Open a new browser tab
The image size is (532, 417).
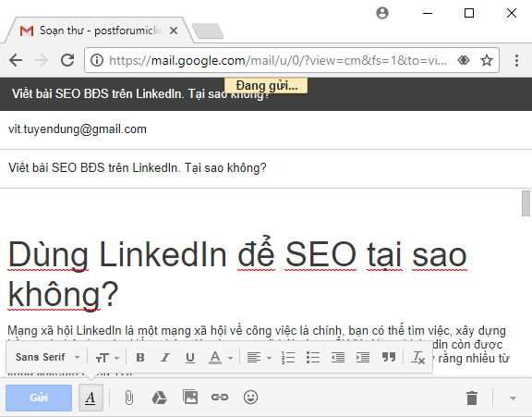(x=208, y=31)
